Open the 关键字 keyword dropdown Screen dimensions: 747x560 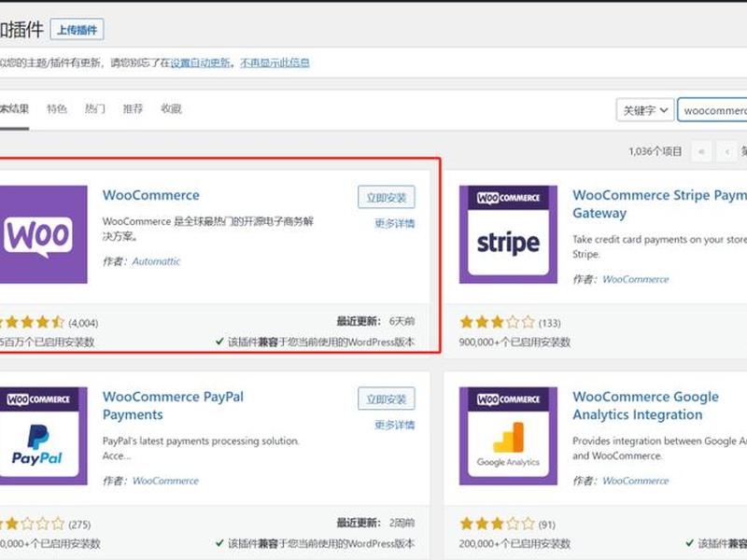645,110
